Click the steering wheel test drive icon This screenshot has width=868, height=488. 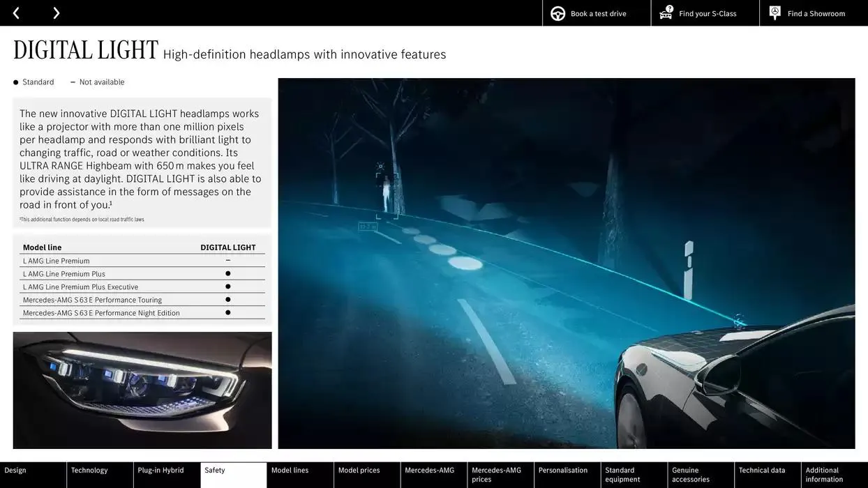[x=558, y=13]
